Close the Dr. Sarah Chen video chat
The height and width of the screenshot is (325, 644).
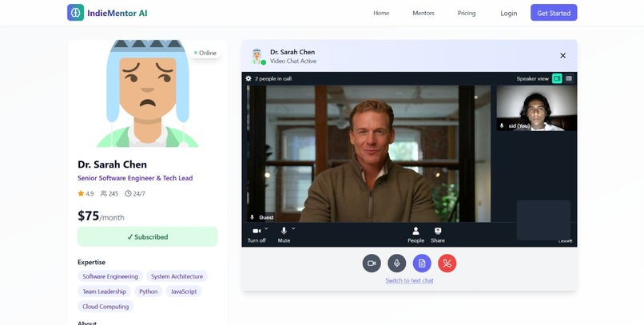point(563,55)
